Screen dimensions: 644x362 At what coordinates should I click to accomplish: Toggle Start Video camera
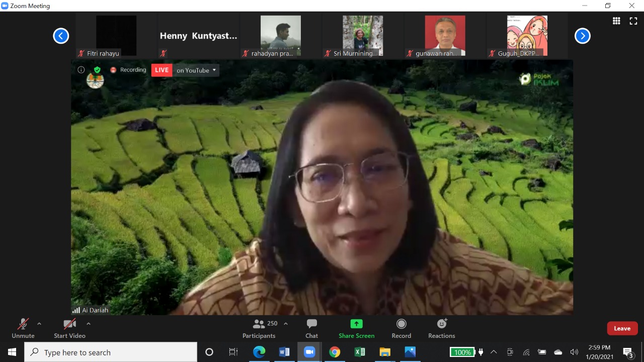click(x=69, y=328)
